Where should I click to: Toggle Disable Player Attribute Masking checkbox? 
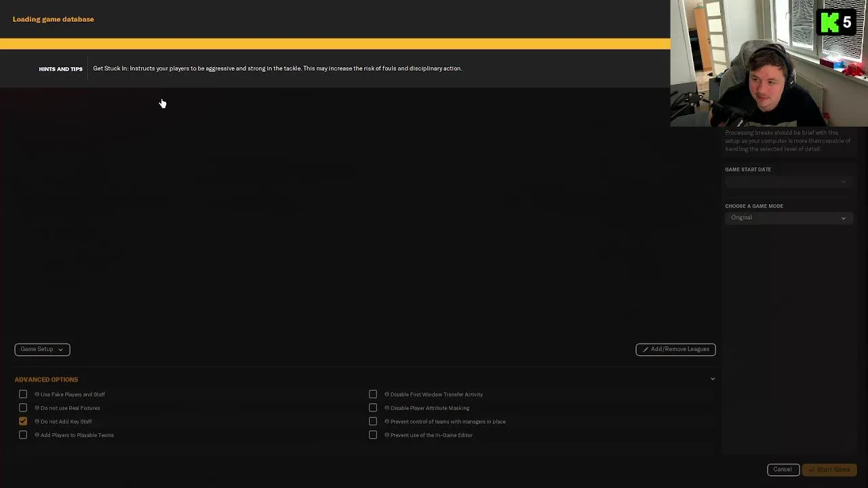(373, 408)
